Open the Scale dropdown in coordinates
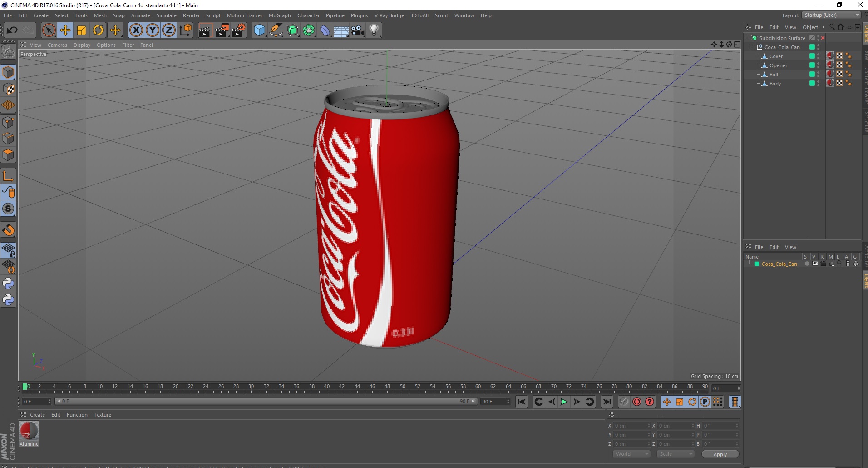The width and height of the screenshot is (868, 468). click(676, 454)
